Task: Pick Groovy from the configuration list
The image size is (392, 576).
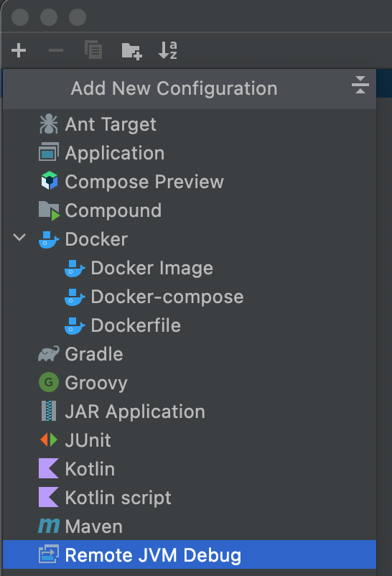Action: pyautogui.click(x=96, y=383)
